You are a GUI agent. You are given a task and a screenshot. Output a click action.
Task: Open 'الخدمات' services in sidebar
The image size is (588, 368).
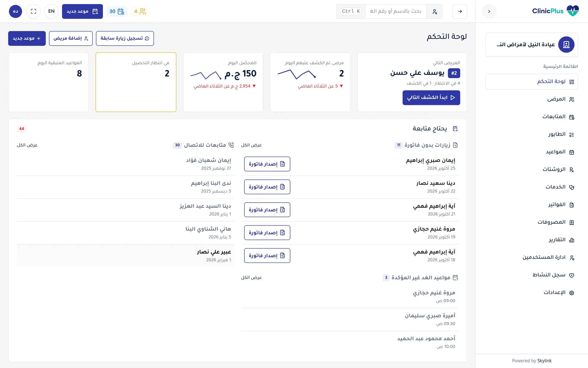tap(532, 187)
